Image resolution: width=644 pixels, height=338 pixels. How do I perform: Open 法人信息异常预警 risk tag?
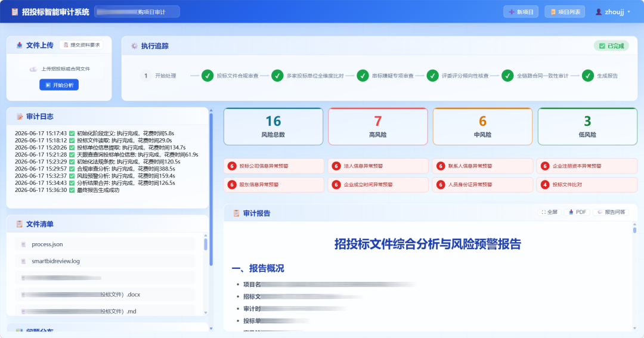(378, 166)
